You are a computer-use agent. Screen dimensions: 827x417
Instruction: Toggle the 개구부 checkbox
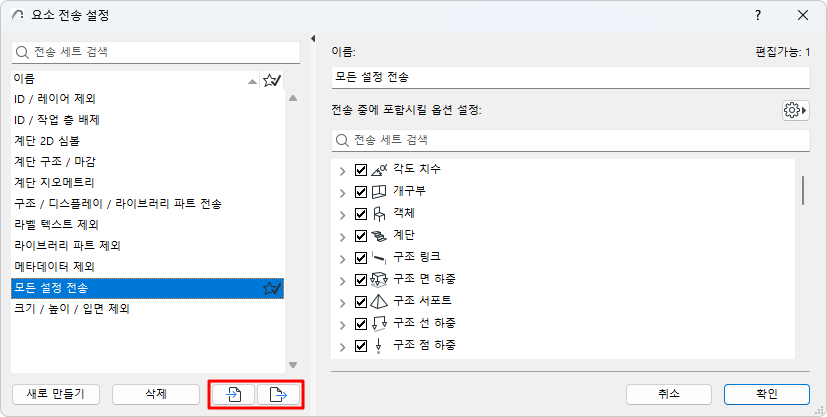(x=361, y=192)
